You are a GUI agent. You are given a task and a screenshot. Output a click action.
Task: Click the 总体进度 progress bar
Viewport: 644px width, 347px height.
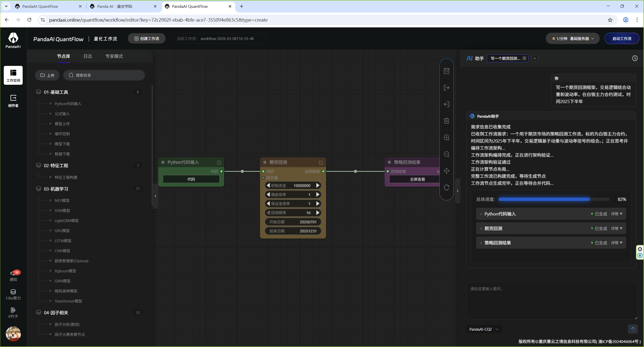pyautogui.click(x=554, y=199)
